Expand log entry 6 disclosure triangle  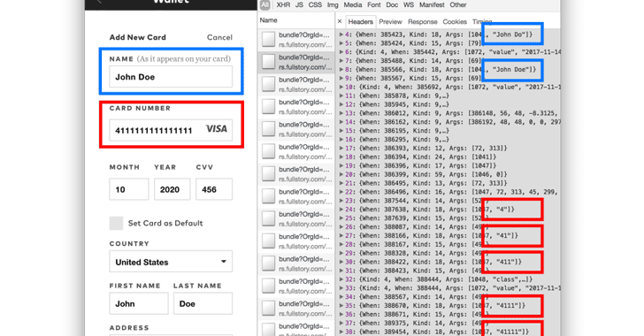(x=341, y=52)
